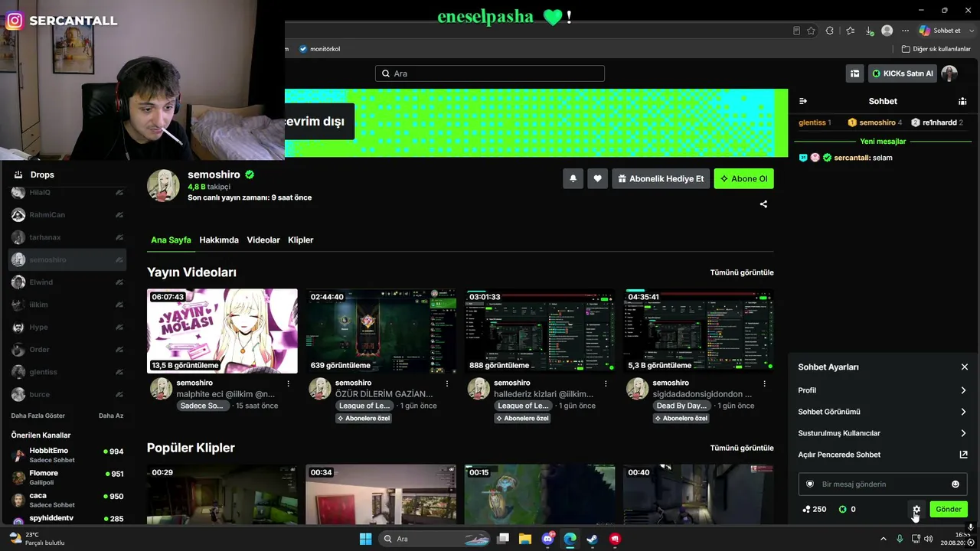Open the Diğer sık kullanılanlar bookmarks folder

click(936, 49)
